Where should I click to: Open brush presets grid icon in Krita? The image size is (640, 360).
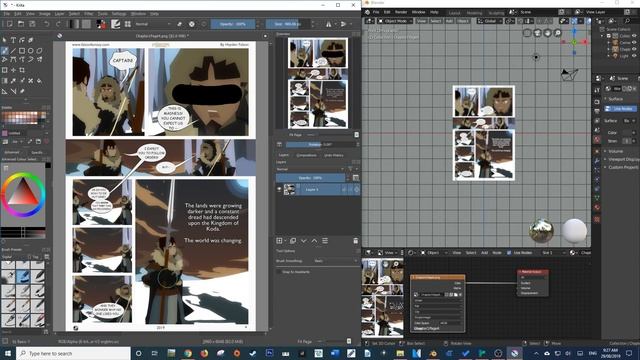tap(128, 24)
